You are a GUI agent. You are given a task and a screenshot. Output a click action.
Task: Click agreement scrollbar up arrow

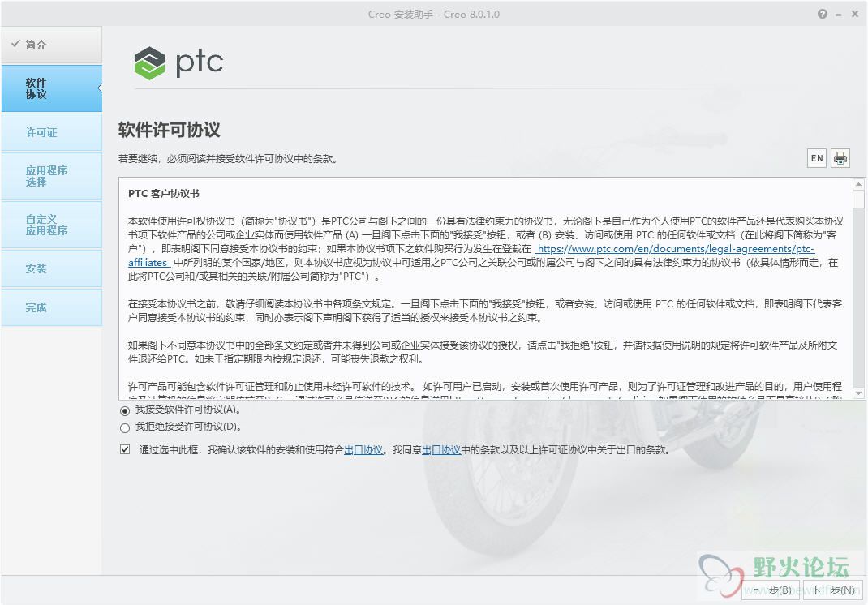coord(858,184)
